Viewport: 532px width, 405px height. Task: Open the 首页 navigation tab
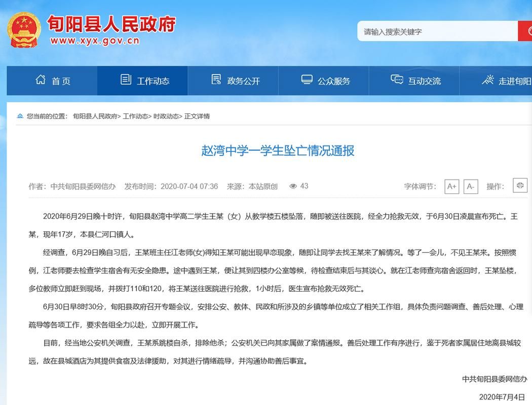coord(52,80)
